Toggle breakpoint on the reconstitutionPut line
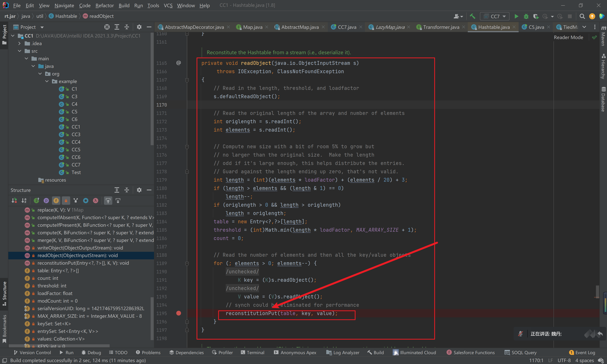 [178, 313]
